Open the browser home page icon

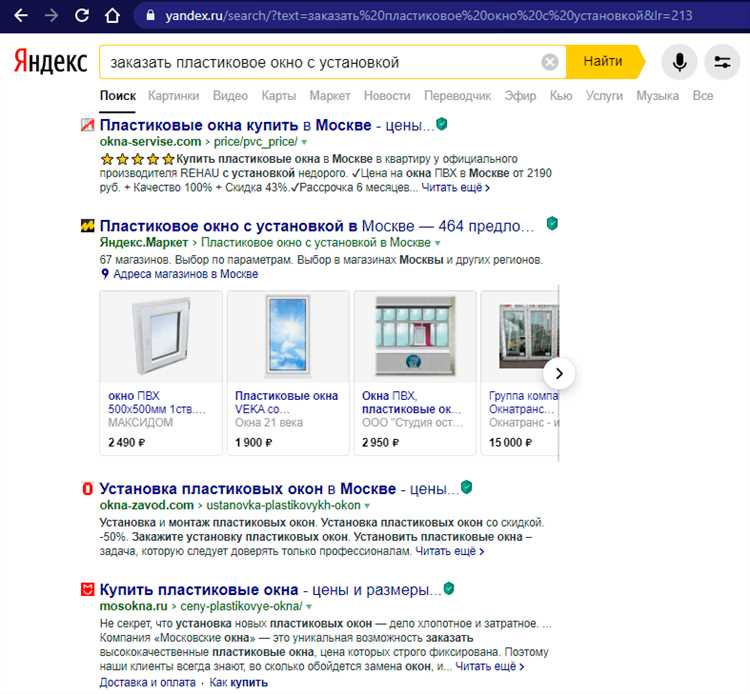pos(112,15)
